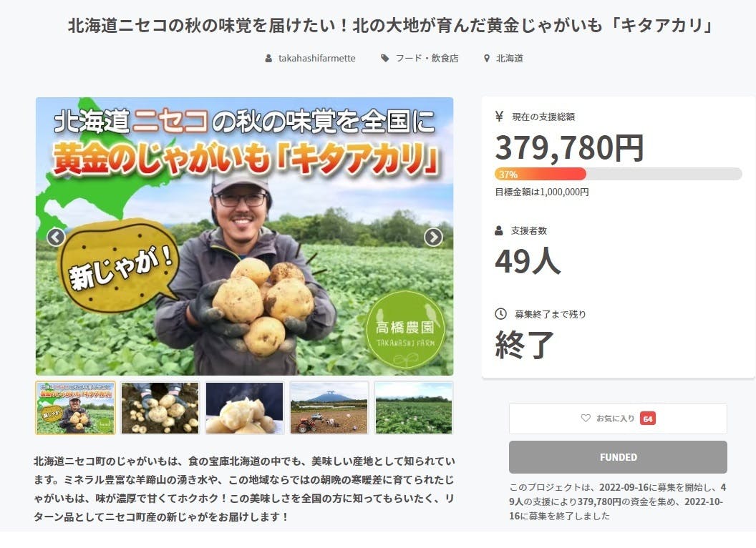Click the tag icon beside フード・飲食店

[x=384, y=59]
